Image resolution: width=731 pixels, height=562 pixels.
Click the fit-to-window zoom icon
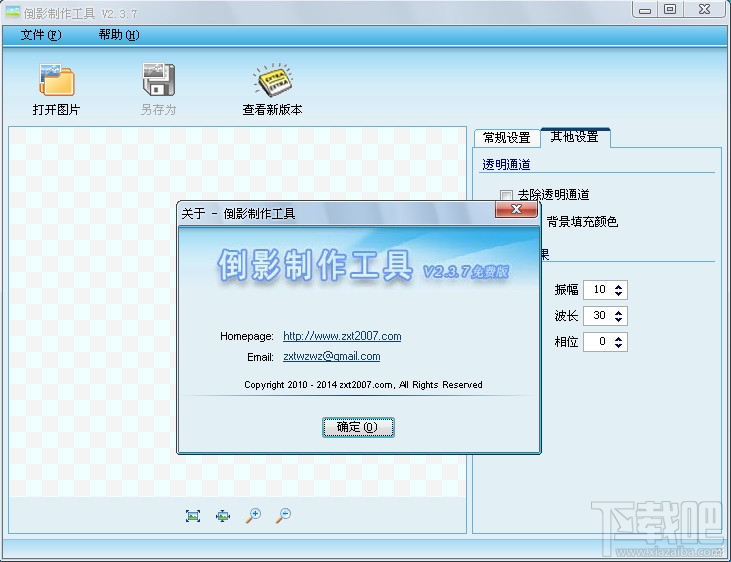click(x=193, y=515)
